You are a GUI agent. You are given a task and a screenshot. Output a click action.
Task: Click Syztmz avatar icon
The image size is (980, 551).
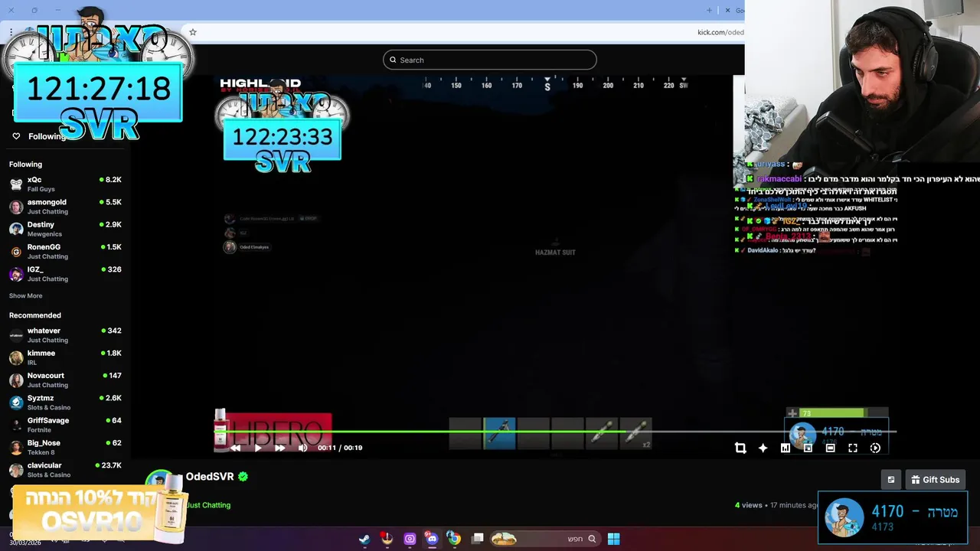(x=16, y=403)
